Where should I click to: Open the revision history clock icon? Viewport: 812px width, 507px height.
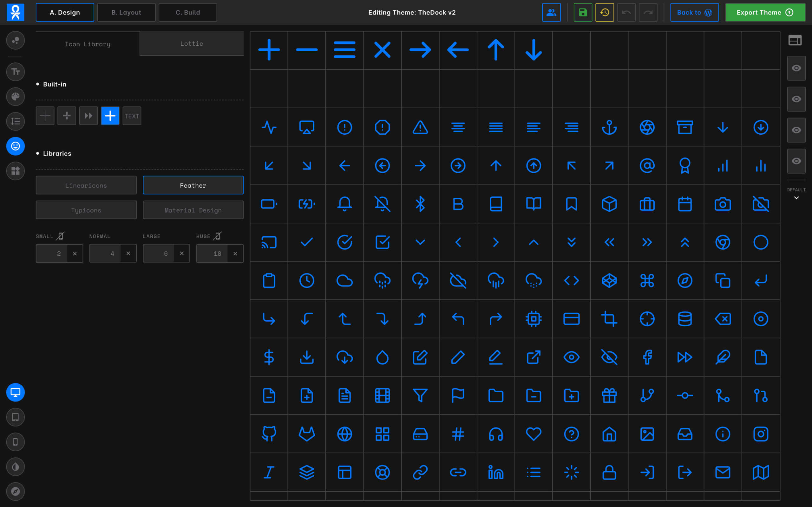pos(604,12)
